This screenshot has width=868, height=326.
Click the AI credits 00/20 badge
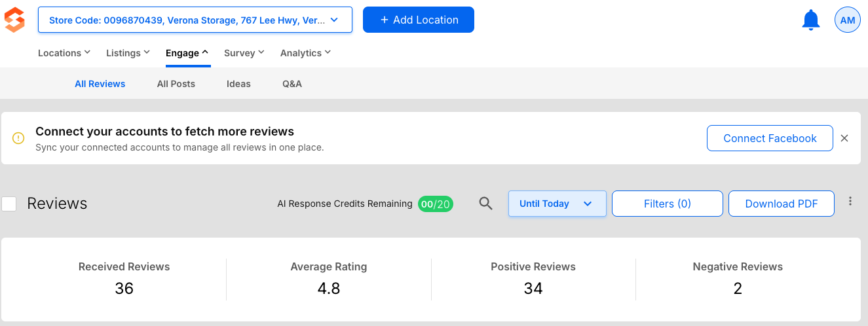[436, 204]
